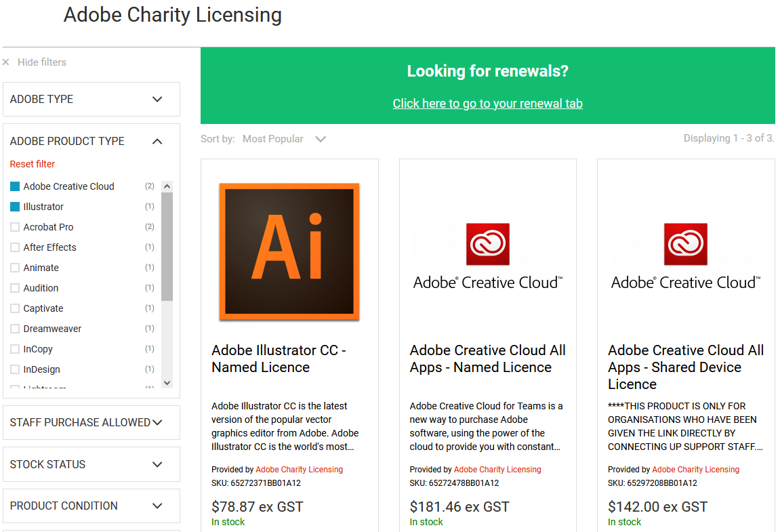Click the $142.00 ex GST price
The width and height of the screenshot is (780, 532).
[x=657, y=507]
